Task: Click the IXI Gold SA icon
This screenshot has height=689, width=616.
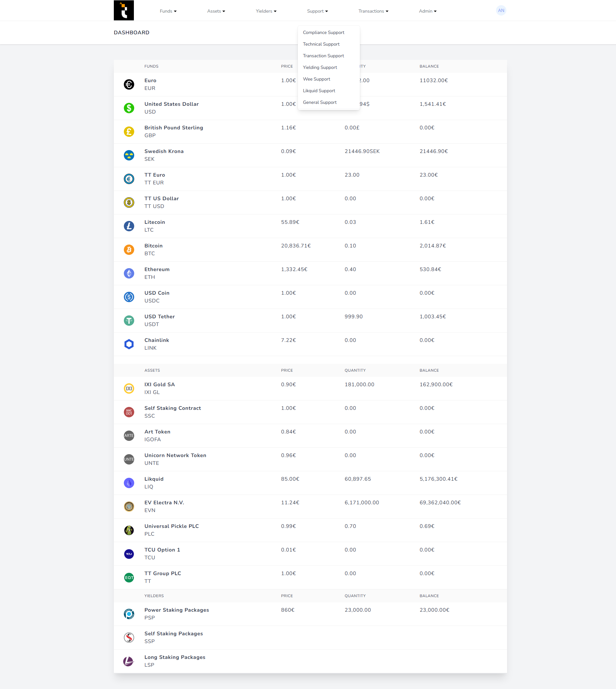Action: coord(129,389)
